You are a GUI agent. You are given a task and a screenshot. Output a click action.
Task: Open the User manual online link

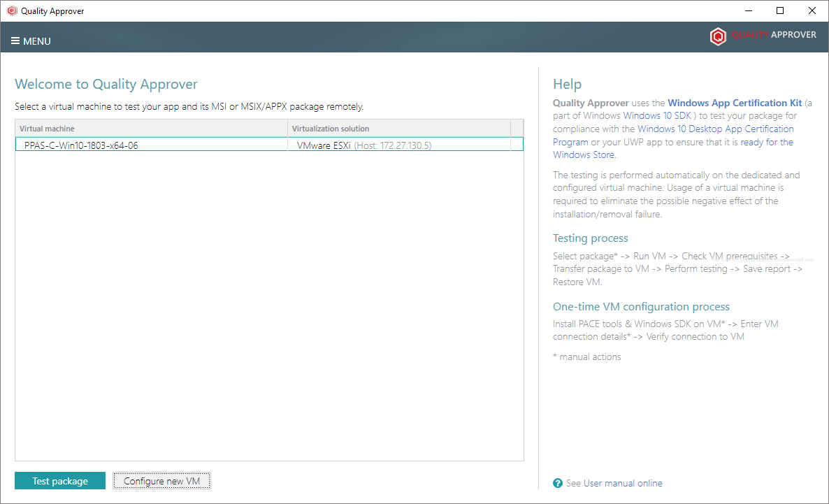coord(623,483)
